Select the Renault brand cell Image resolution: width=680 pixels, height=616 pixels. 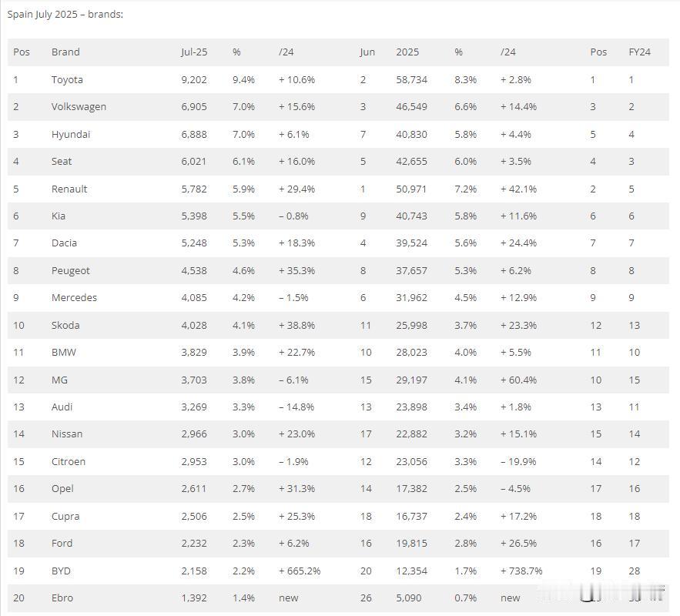coord(69,189)
